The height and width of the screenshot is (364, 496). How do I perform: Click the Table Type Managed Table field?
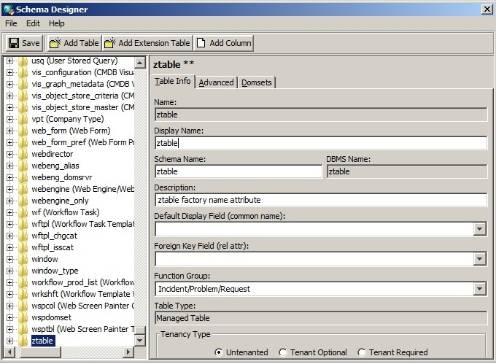point(321,318)
